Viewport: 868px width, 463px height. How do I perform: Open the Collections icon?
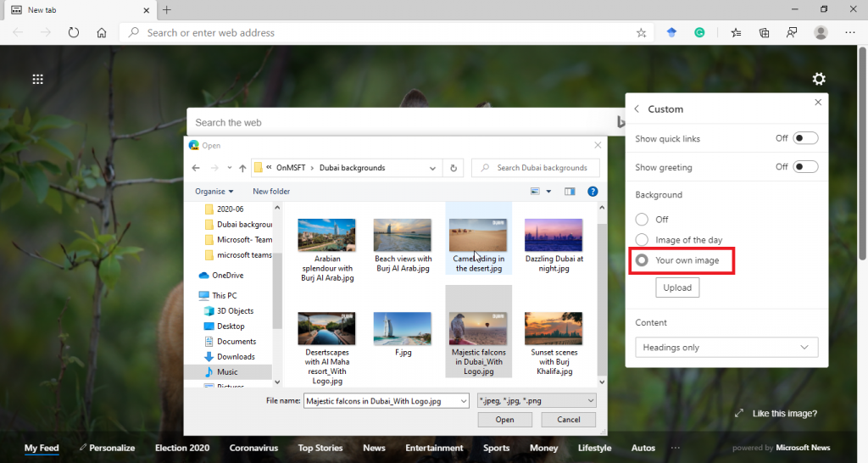764,33
